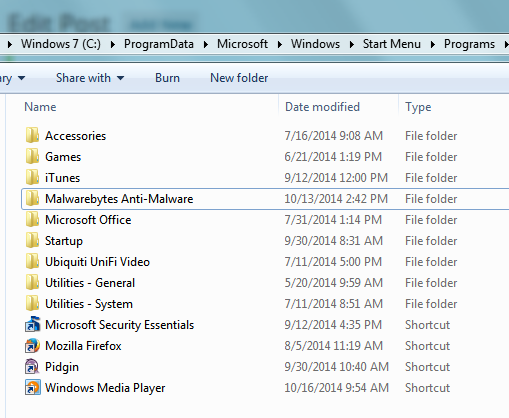The image size is (509, 418).
Task: Select the Ubiquiti UniFi Video name
Action: (98, 262)
